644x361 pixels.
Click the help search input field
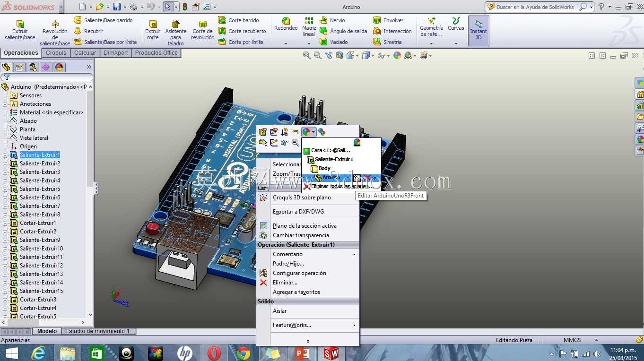click(x=536, y=7)
